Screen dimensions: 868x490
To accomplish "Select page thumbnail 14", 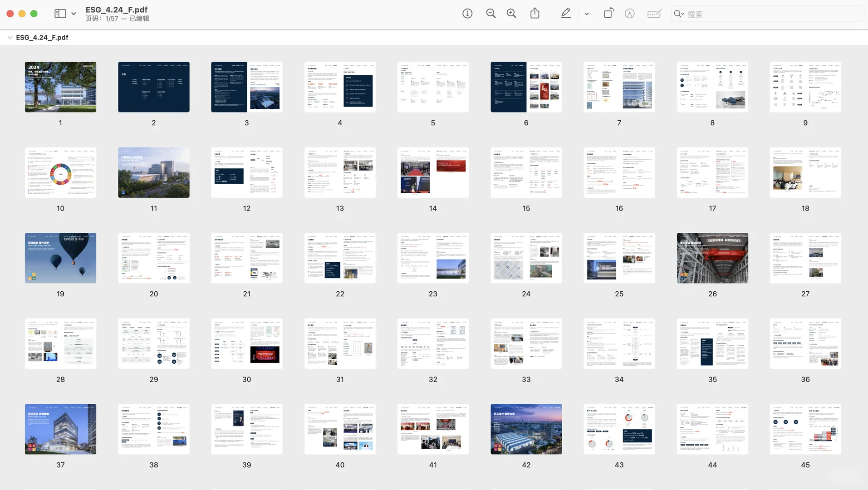I will 433,172.
